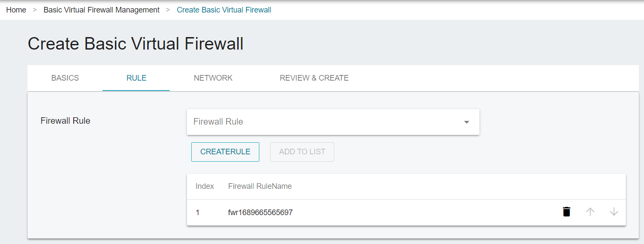Click the Firewall RuleName column header
This screenshot has height=244, width=644.
(x=260, y=186)
